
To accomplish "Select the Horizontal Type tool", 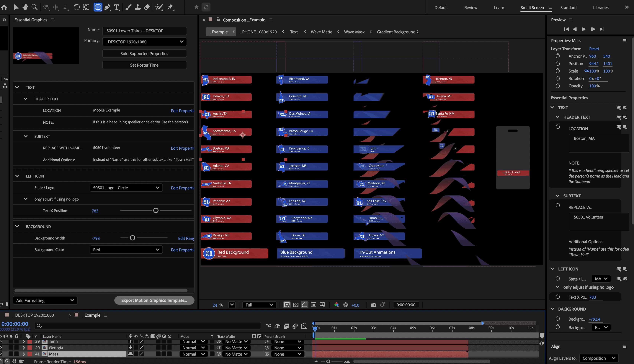I will [116, 7].
